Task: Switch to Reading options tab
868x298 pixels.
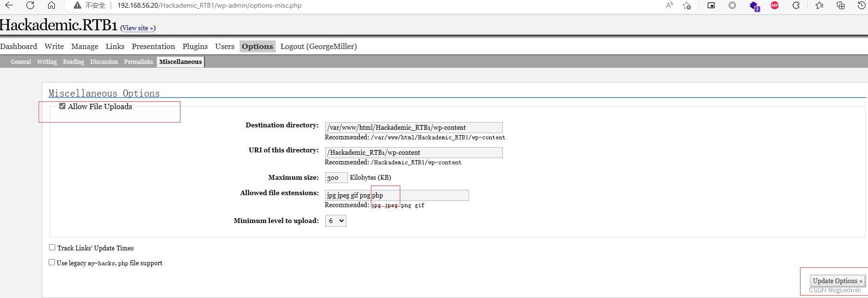Action: tap(74, 62)
